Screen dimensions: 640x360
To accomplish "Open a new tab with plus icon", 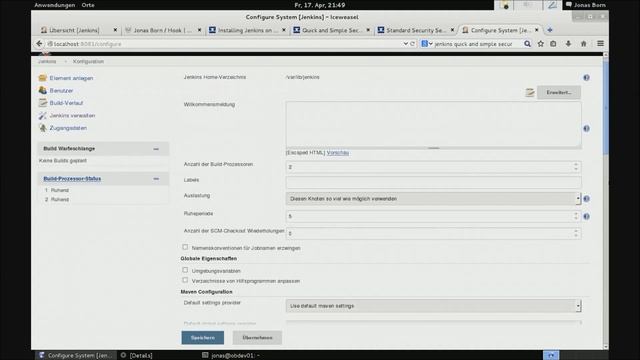I will tap(550, 30).
